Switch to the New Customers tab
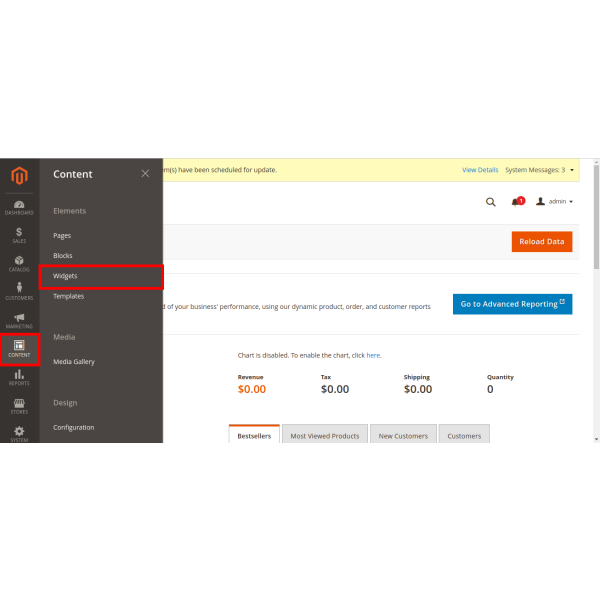The height and width of the screenshot is (600, 600). click(403, 436)
